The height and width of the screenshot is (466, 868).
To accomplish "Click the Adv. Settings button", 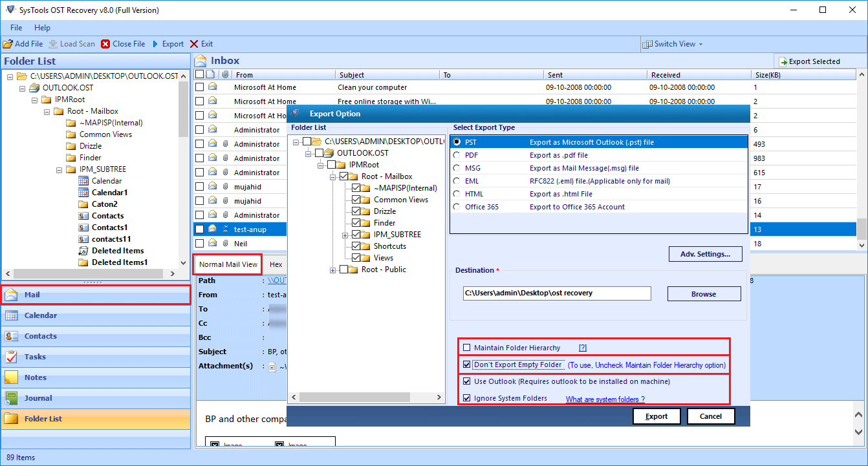I will [x=706, y=254].
